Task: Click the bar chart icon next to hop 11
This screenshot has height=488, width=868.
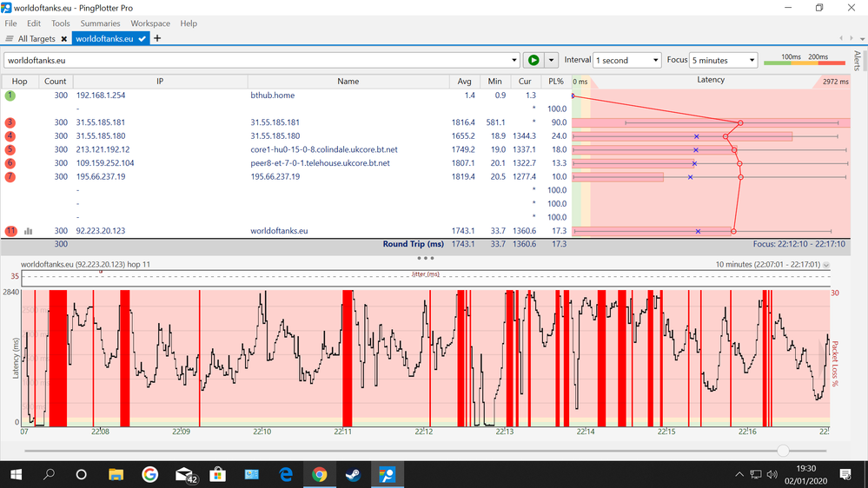Action: [x=29, y=231]
